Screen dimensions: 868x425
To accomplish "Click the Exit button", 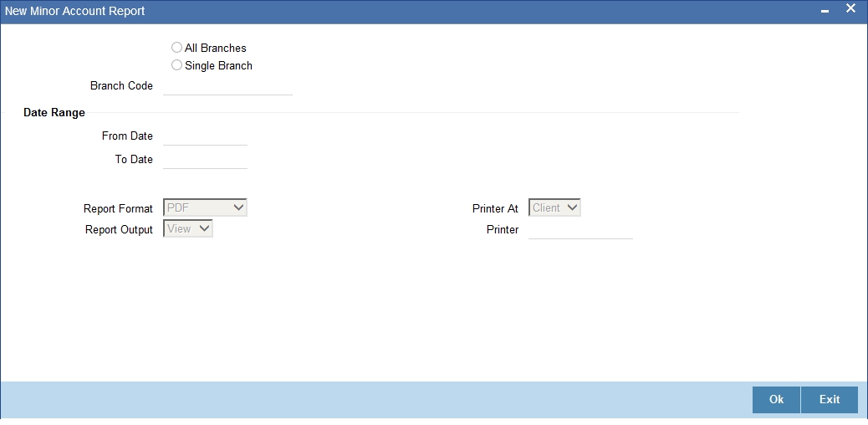I will pos(830,400).
